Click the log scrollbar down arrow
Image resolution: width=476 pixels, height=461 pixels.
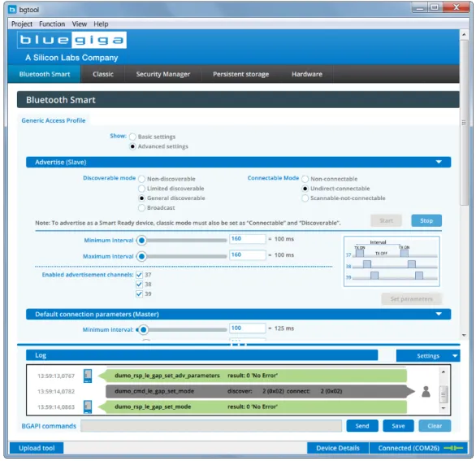(444, 408)
